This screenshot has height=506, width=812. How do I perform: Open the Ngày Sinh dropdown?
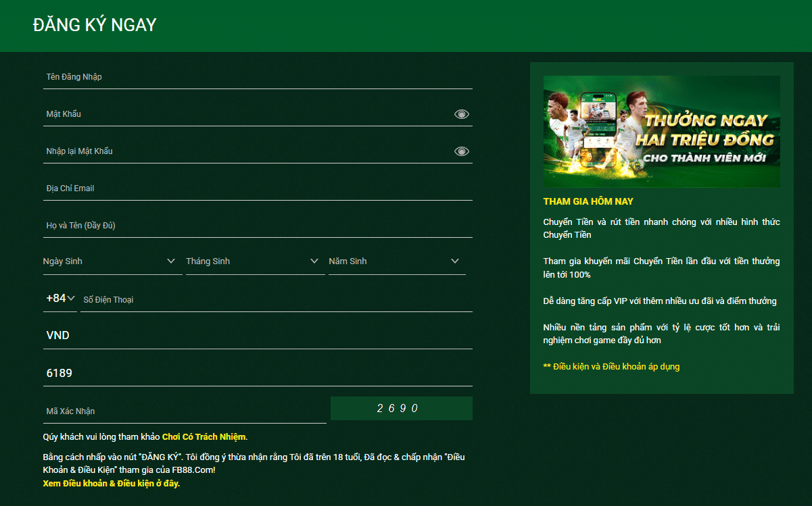(x=112, y=261)
